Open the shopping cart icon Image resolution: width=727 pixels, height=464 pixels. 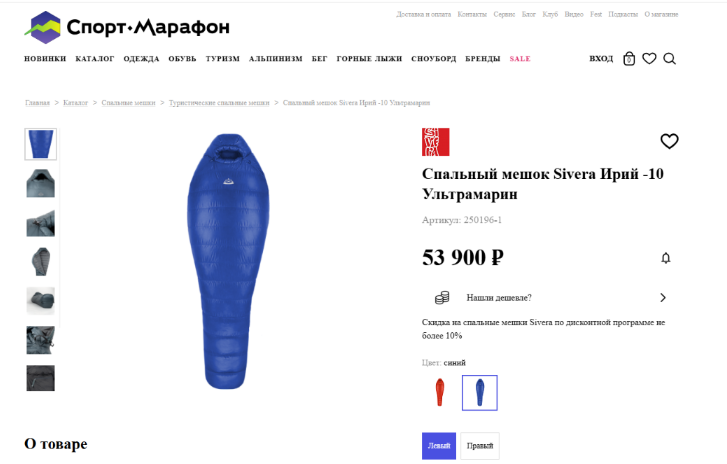(x=629, y=58)
